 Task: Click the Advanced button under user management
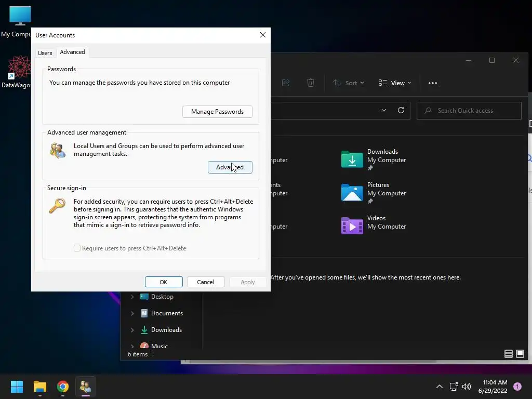click(230, 167)
